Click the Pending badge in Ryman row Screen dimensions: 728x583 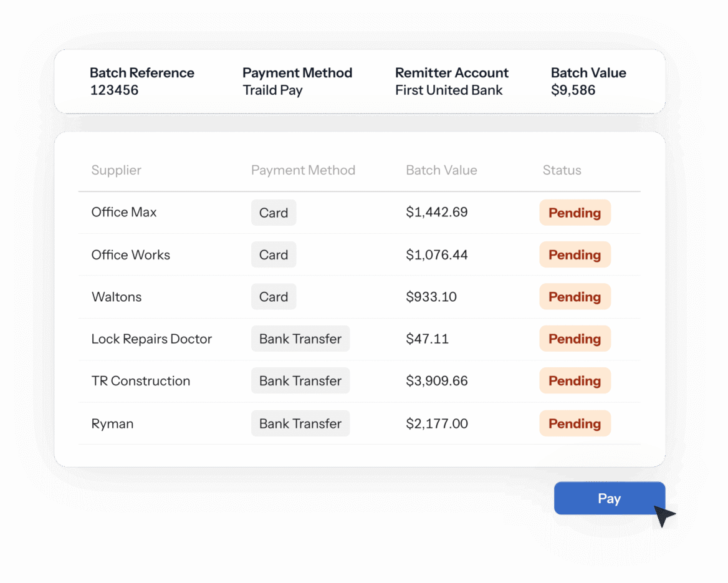(x=575, y=423)
